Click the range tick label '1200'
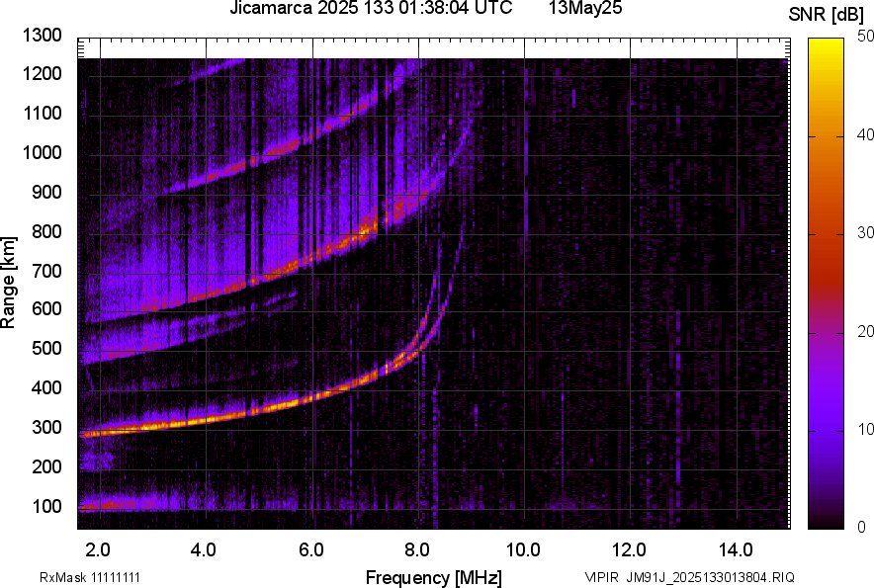This screenshot has width=874, height=588. point(43,73)
